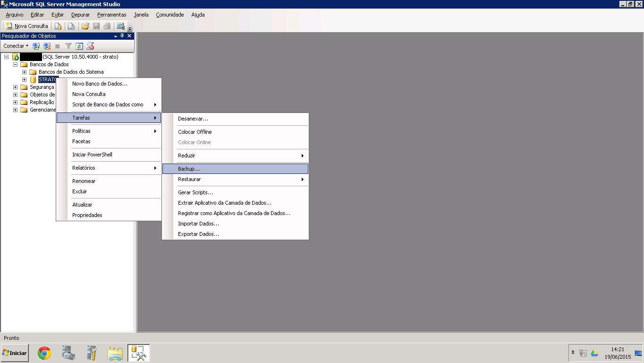
Task: Click the document-with-person query toolbar icon
Action: (x=71, y=26)
